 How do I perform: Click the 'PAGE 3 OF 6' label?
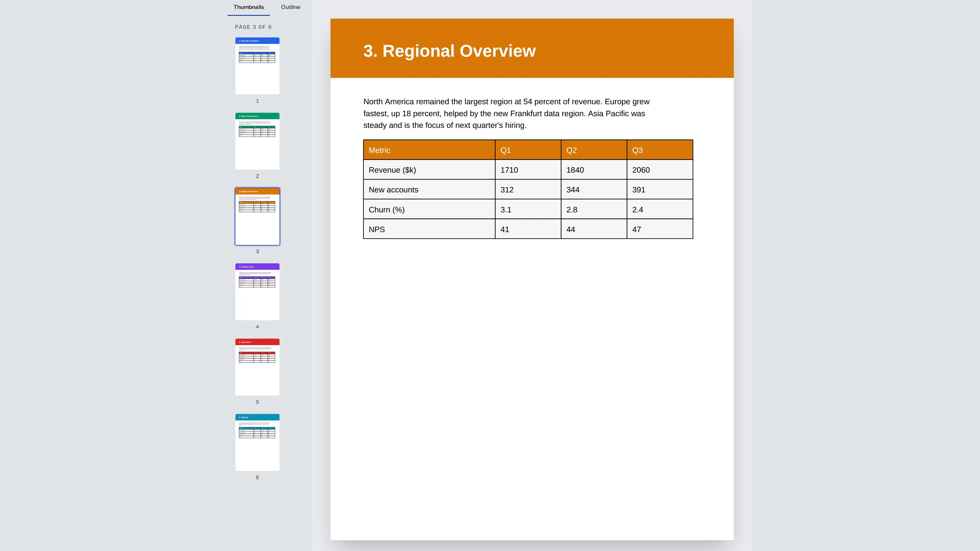coord(253,27)
